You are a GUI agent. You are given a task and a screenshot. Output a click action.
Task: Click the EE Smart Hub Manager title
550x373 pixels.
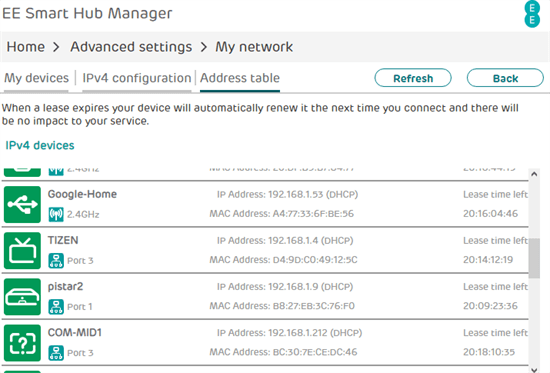pyautogui.click(x=87, y=13)
